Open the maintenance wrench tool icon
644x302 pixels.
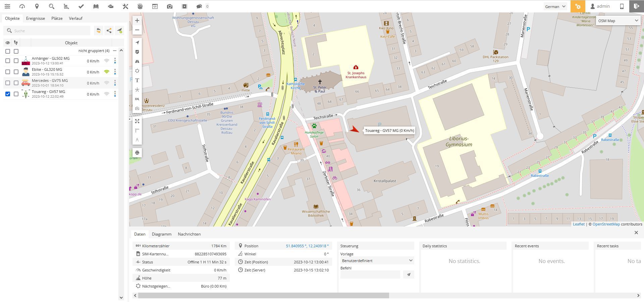(125, 6)
